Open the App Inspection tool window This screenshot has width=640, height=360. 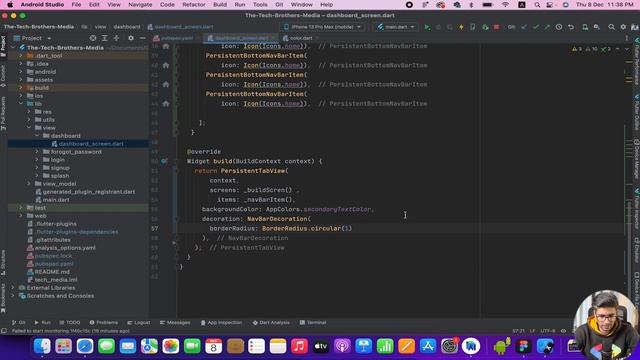[x=221, y=322]
